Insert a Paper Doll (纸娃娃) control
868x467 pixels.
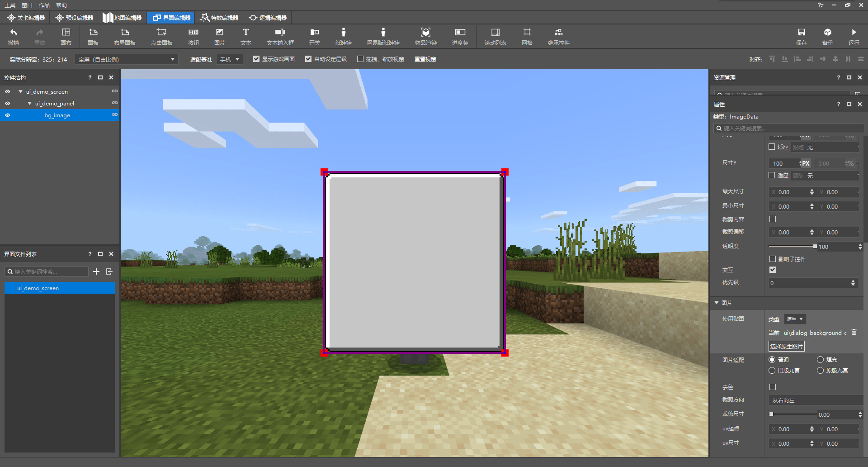(344, 37)
